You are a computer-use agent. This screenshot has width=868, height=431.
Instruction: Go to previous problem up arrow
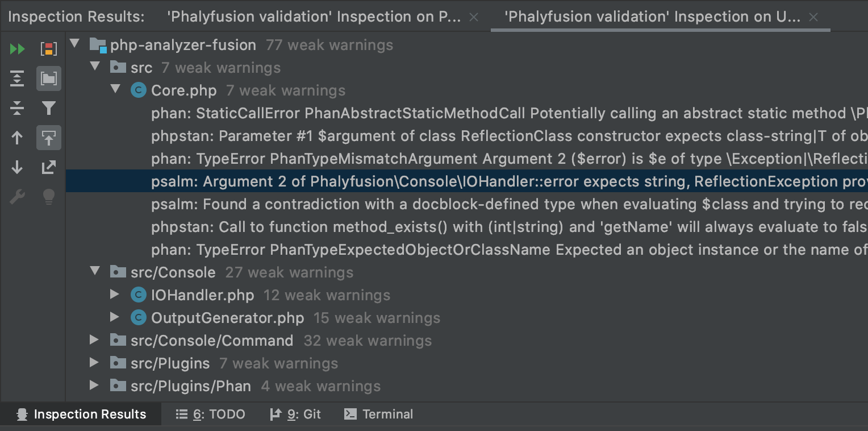coord(18,138)
